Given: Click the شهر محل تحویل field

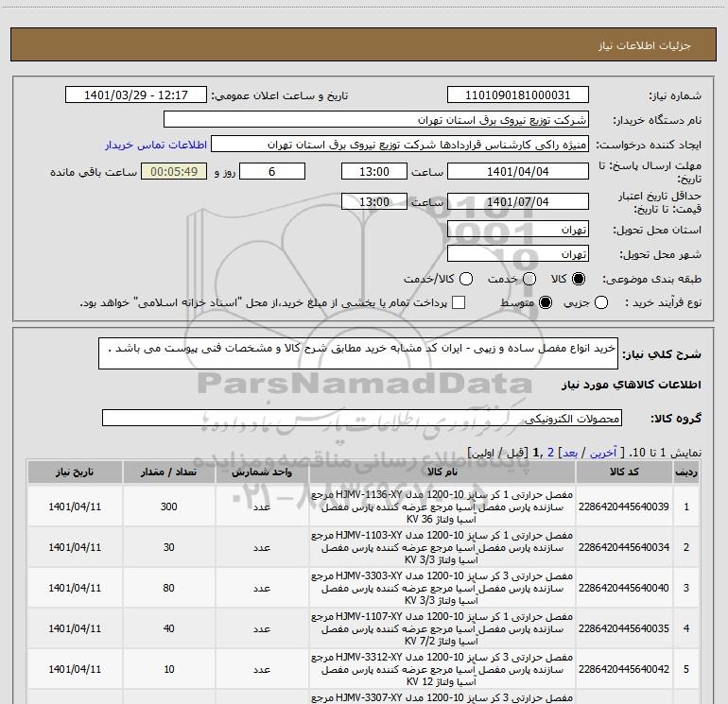Looking at the screenshot, I should pyautogui.click(x=518, y=254).
